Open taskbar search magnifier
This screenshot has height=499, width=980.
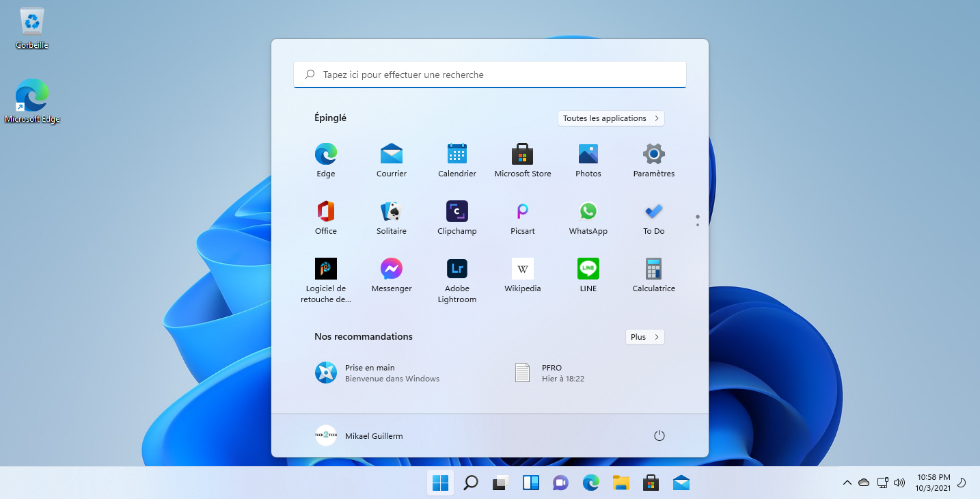(x=471, y=483)
